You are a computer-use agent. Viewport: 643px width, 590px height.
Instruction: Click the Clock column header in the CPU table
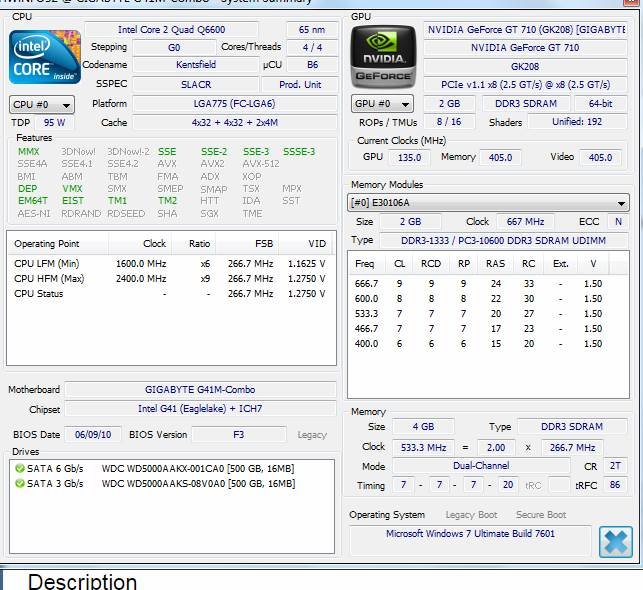(x=140, y=244)
